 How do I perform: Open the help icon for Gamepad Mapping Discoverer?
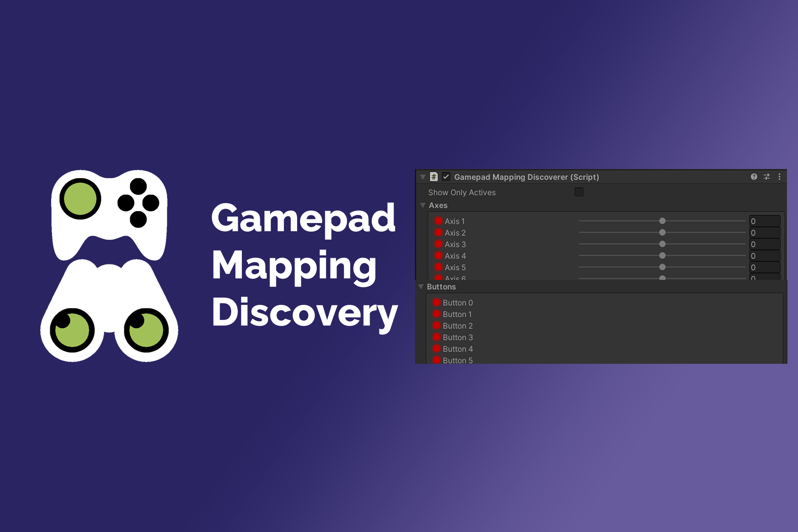coord(753,177)
